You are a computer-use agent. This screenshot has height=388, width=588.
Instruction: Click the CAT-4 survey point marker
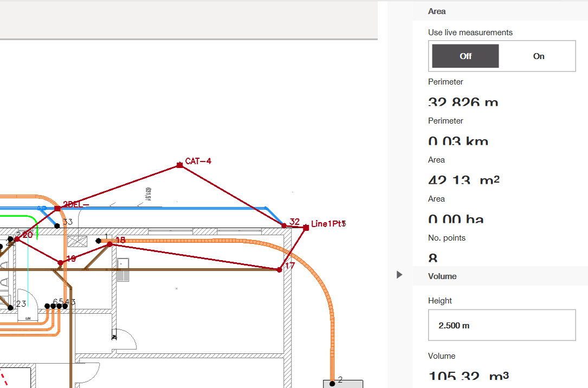pos(179,165)
